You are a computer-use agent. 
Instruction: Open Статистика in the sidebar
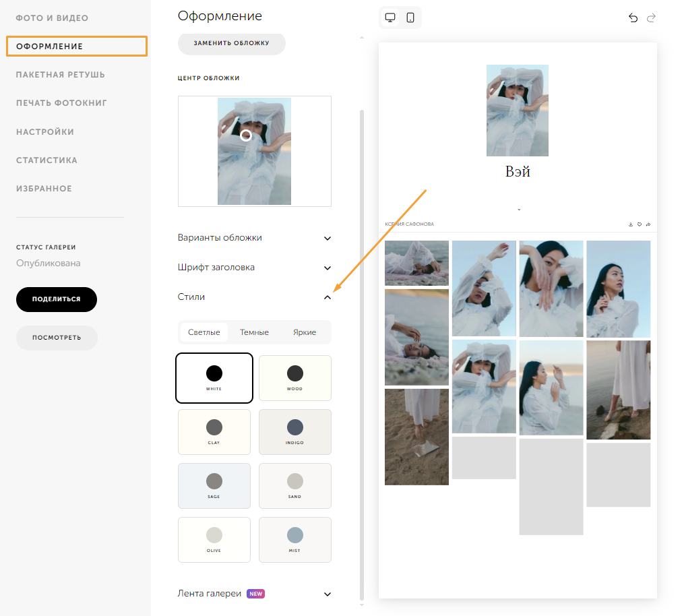click(46, 160)
